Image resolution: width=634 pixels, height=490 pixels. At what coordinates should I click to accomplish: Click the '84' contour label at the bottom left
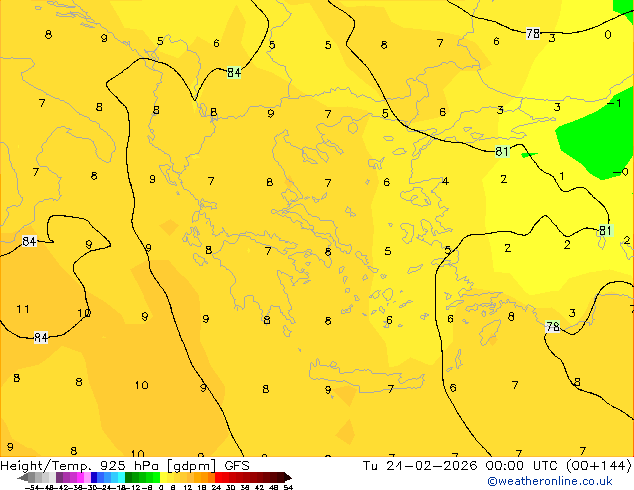click(x=41, y=337)
